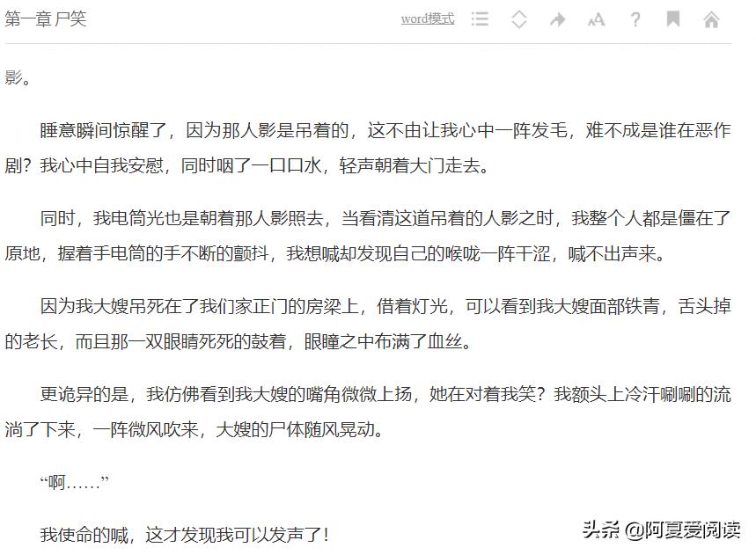The width and height of the screenshot is (756, 555).
Task: Click the paragraph starting 因为我大嫂吊死
Action: [368, 324]
